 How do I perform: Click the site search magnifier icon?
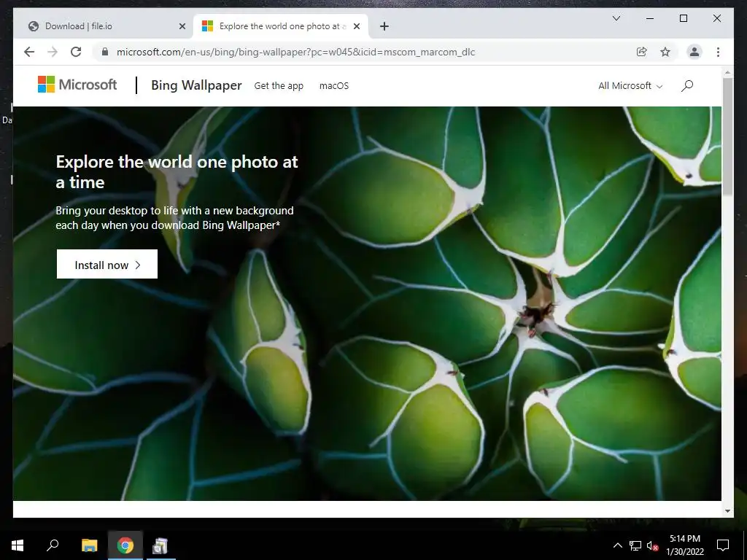pyautogui.click(x=687, y=86)
